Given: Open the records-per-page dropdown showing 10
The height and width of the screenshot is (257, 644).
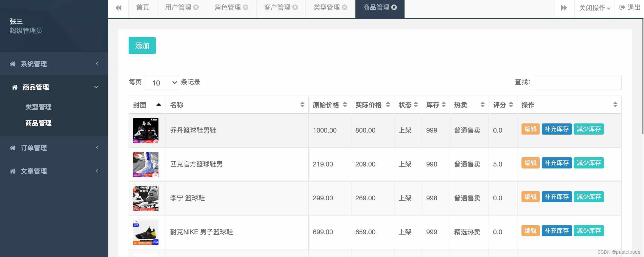Looking at the screenshot, I should [x=162, y=82].
